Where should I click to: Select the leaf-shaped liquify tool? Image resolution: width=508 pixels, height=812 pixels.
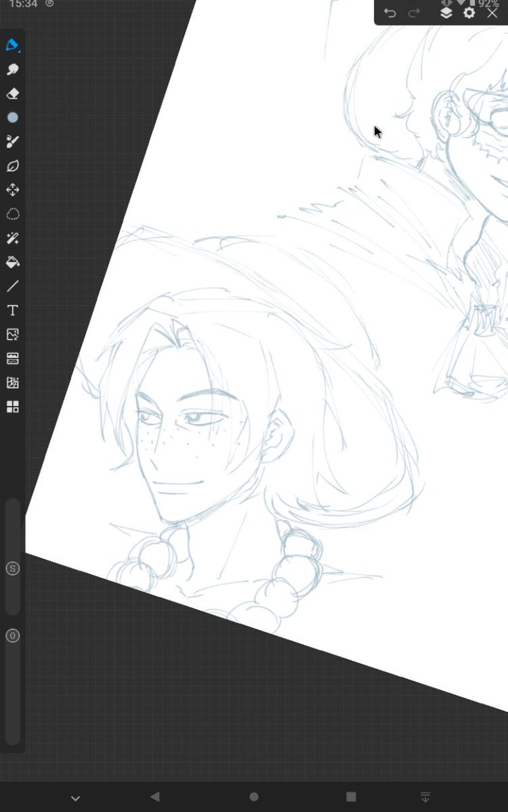[12, 166]
